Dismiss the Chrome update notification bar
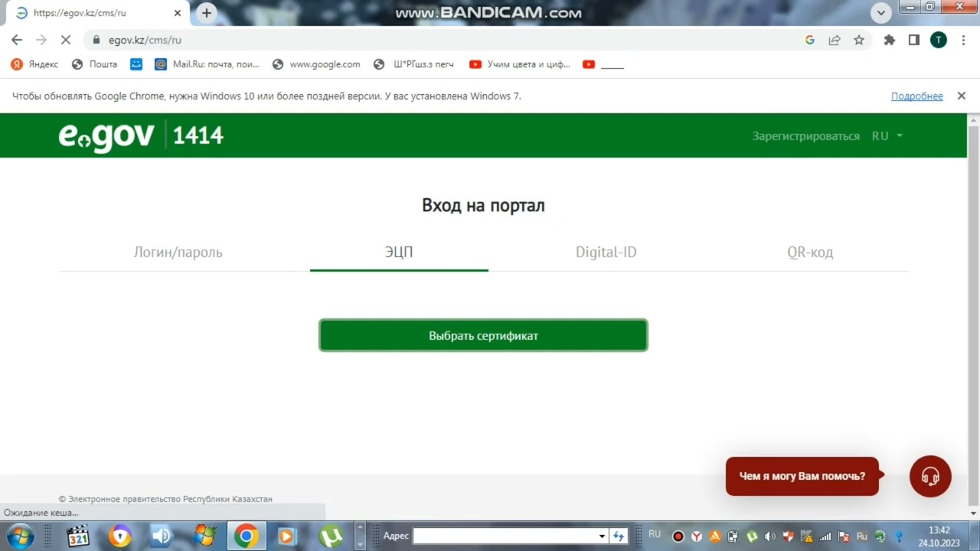Viewport: 980px width, 551px height. pos(961,96)
